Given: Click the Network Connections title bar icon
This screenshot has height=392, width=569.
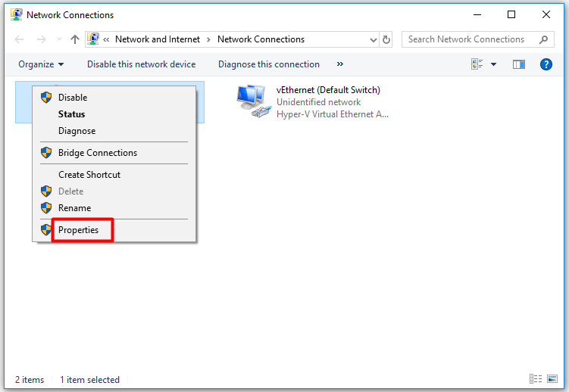Looking at the screenshot, I should [17, 15].
